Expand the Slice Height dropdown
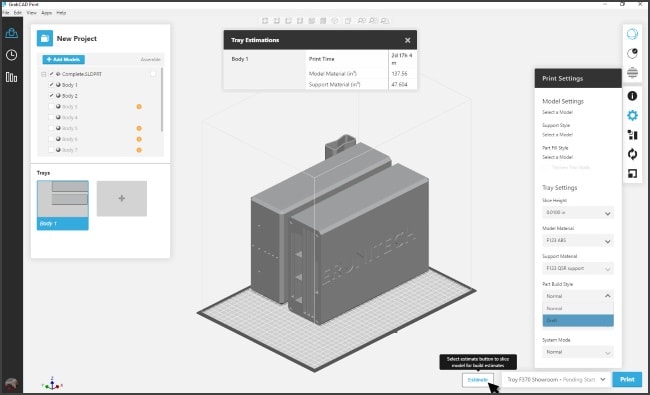Viewport: 650px width, 395px height. coord(578,213)
